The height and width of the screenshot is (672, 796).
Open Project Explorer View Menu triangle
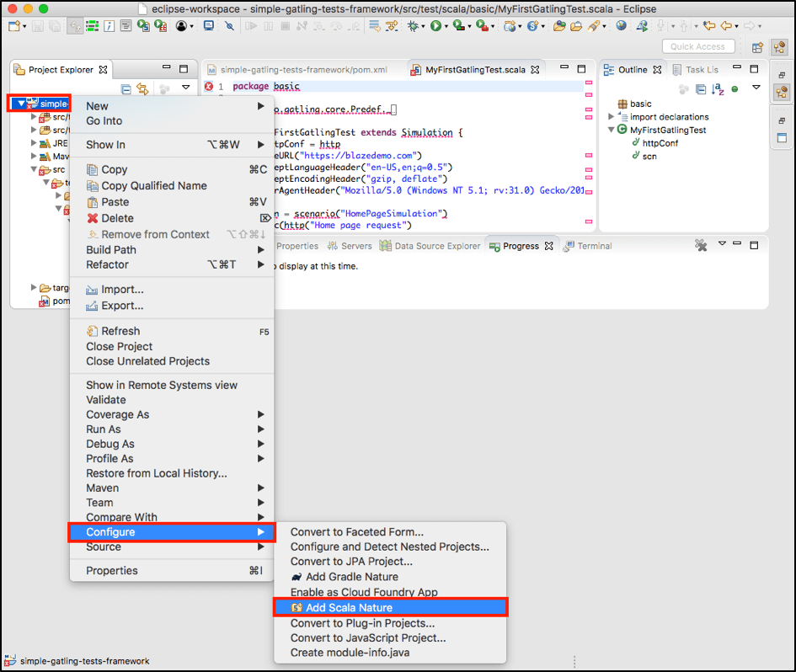(186, 88)
